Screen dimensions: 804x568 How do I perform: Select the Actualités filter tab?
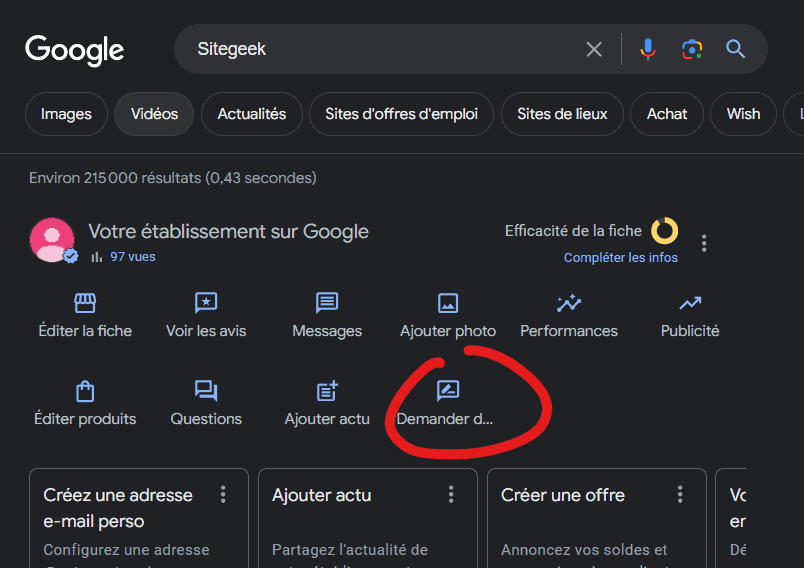252,114
